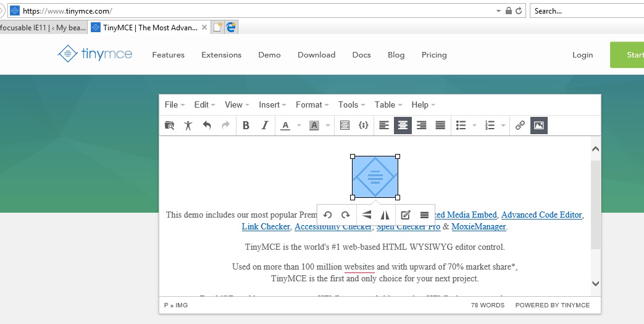
Task: Redo the editor change
Action: click(225, 126)
